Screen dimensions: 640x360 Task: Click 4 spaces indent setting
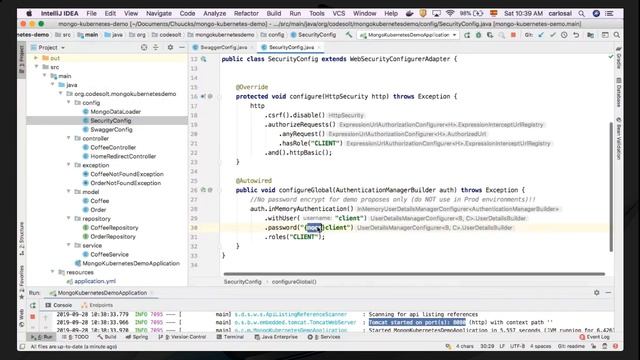tap(540, 347)
